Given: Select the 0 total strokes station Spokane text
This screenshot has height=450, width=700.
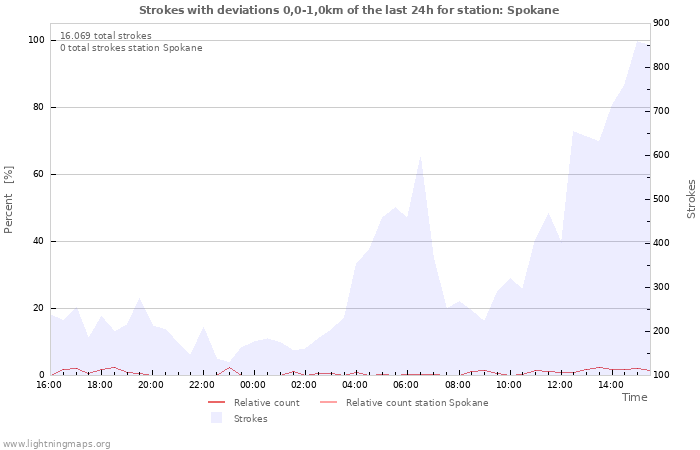Looking at the screenshot, I should [131, 48].
